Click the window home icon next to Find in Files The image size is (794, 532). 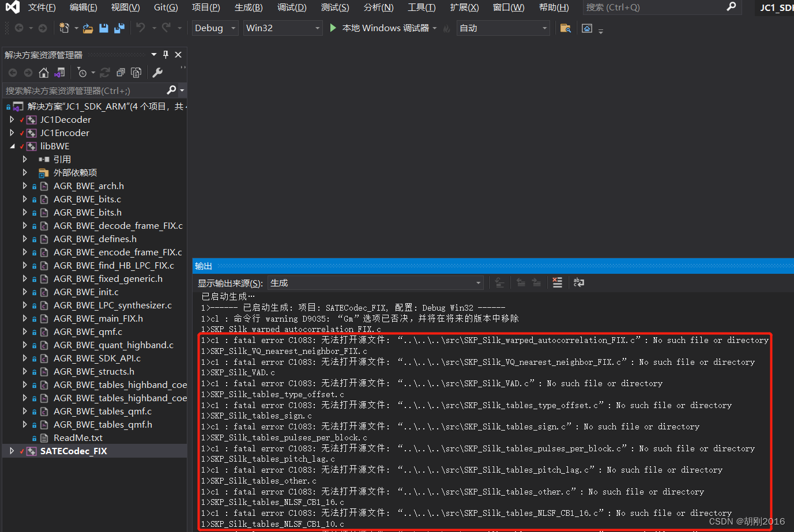point(587,28)
